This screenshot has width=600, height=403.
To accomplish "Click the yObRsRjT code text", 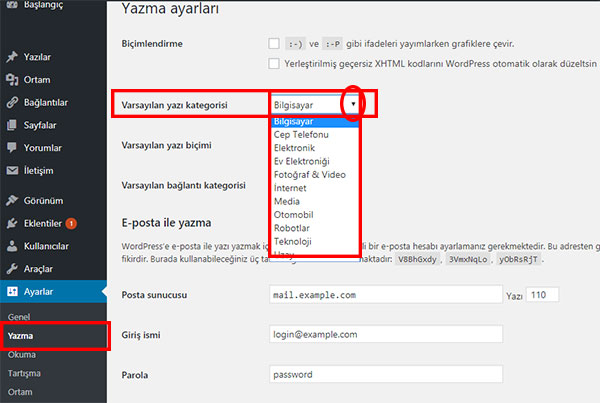I will (x=518, y=259).
